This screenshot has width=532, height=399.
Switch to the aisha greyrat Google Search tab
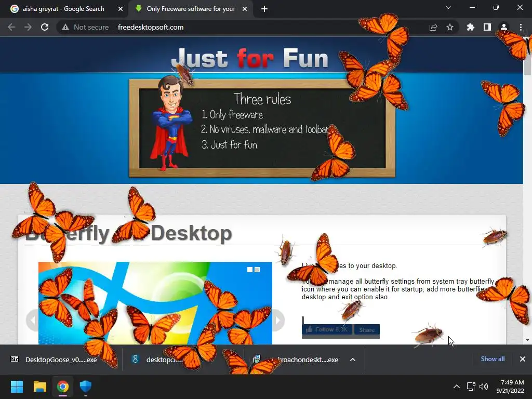[63, 9]
